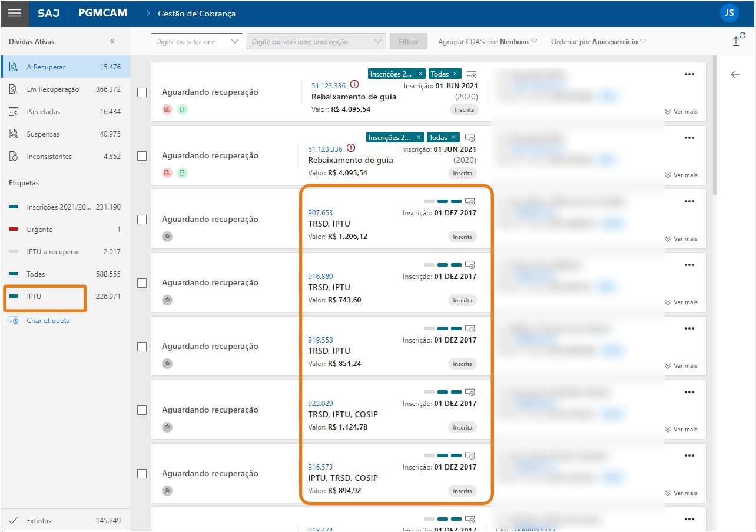The height and width of the screenshot is (532, 756).
Task: Open more options for debt 907.653
Action: (x=689, y=201)
